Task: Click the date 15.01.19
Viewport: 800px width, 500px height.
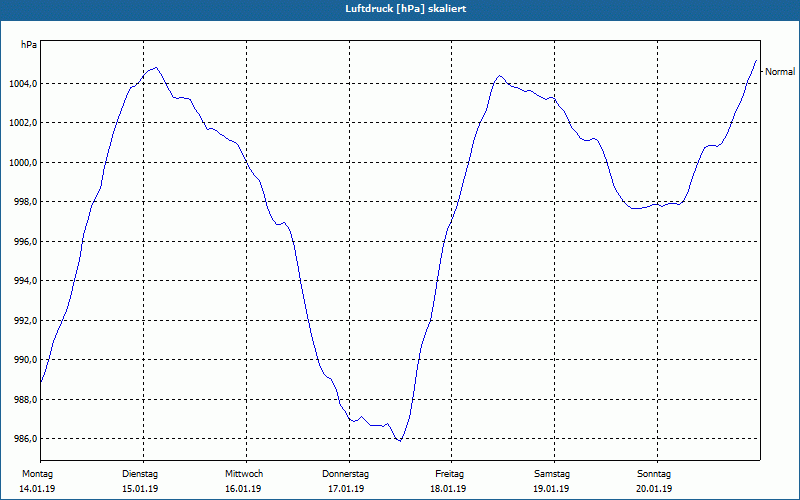Action: click(x=140, y=489)
